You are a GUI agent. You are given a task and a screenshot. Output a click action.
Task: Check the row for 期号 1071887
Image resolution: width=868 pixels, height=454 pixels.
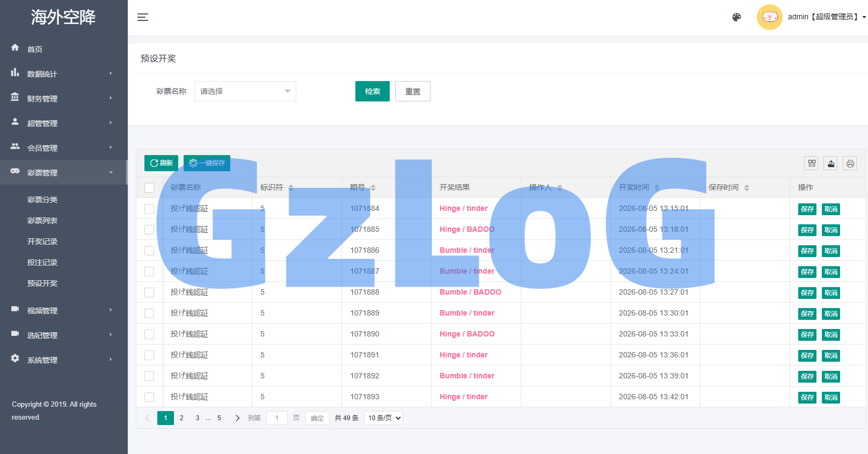click(x=149, y=272)
